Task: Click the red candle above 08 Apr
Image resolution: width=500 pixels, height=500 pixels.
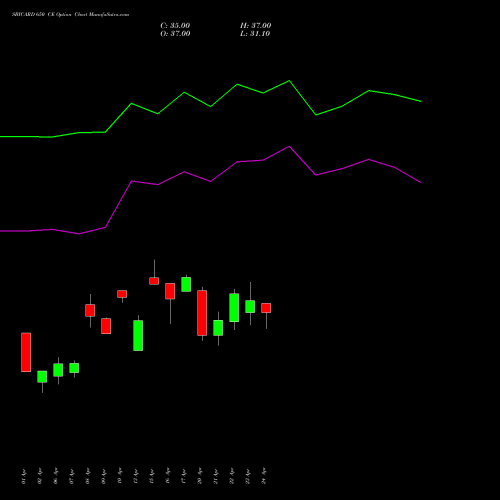Action: pyautogui.click(x=90, y=310)
